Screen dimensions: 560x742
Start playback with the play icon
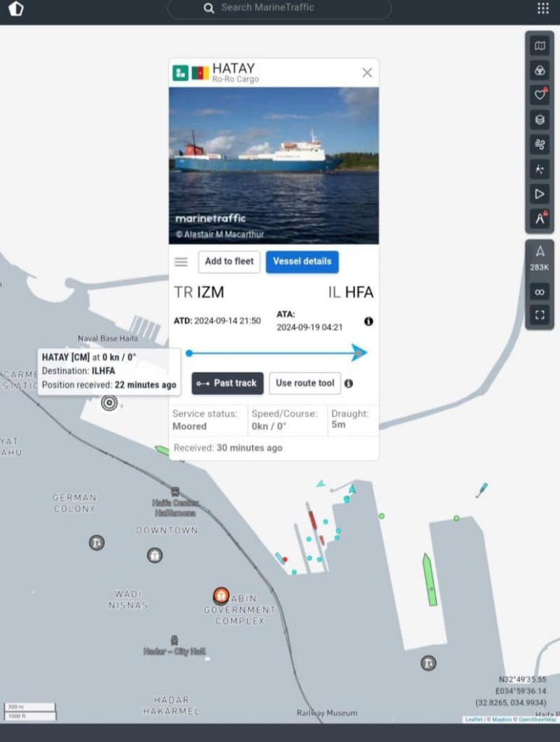point(540,193)
